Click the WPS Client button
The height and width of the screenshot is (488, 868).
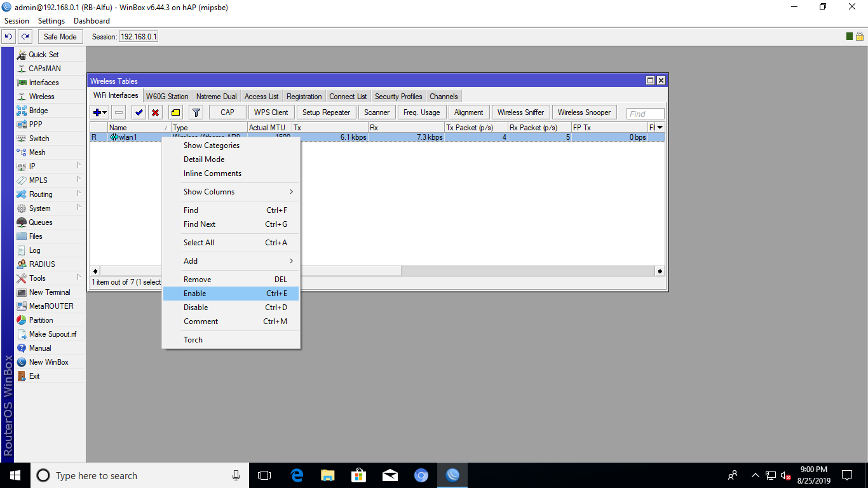tap(271, 112)
